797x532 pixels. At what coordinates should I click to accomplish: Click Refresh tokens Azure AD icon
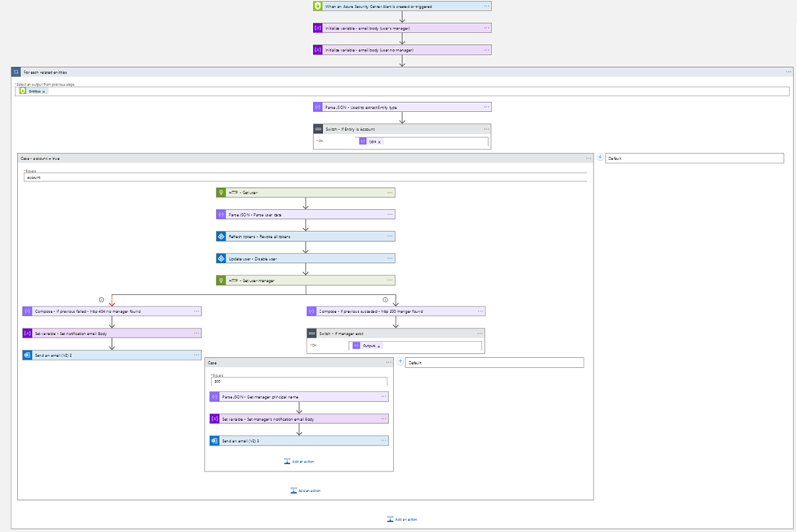221,236
